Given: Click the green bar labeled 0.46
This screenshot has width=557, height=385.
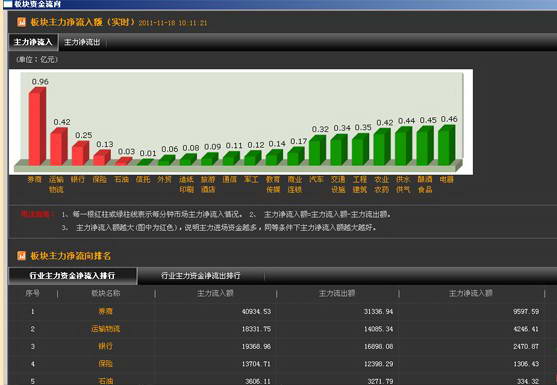Looking at the screenshot, I should click(x=447, y=145).
